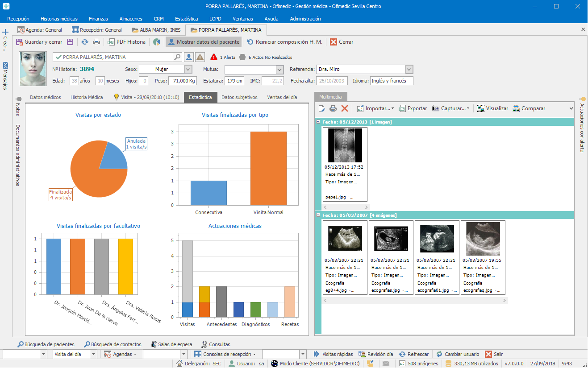Toggle Mostrar datos del paciente

click(x=204, y=42)
